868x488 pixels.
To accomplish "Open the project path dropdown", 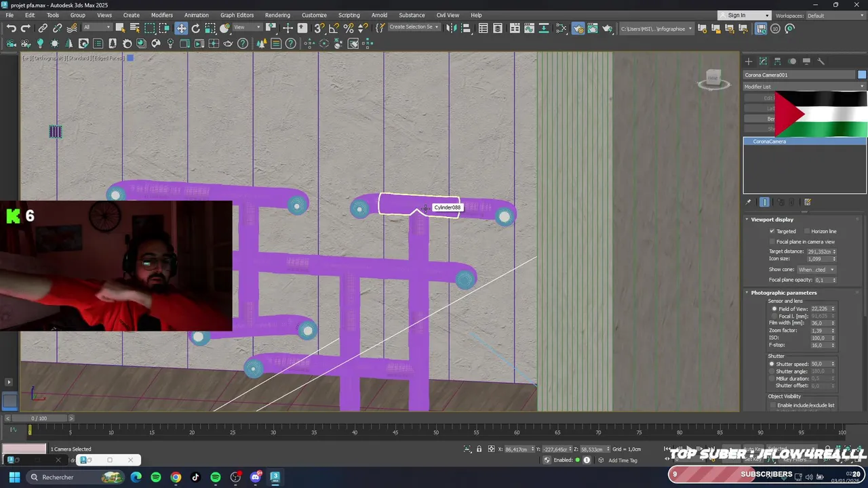I will coord(656,28).
